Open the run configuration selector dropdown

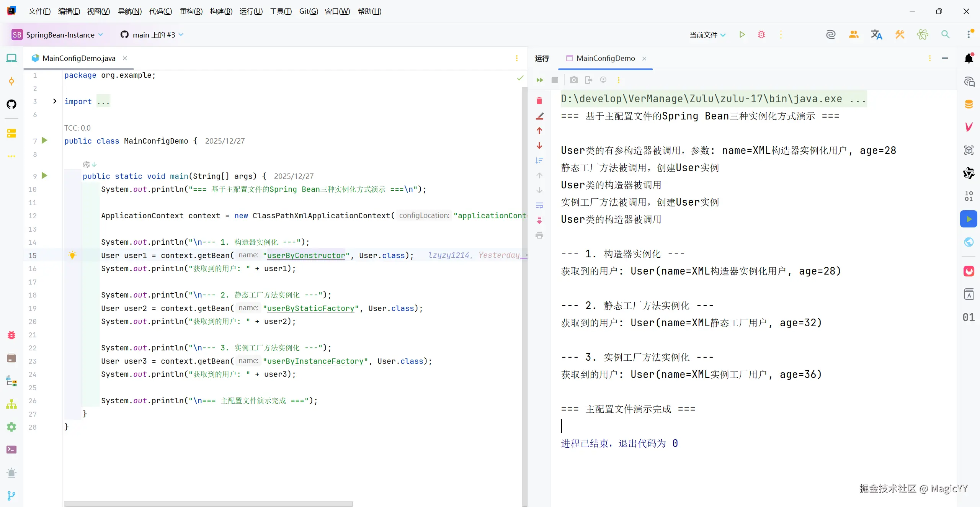pyautogui.click(x=707, y=35)
